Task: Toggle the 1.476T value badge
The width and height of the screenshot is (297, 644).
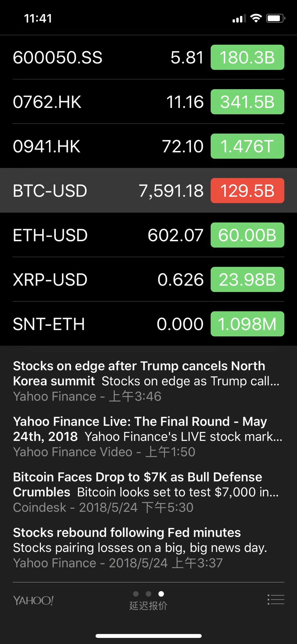Action: click(x=247, y=146)
